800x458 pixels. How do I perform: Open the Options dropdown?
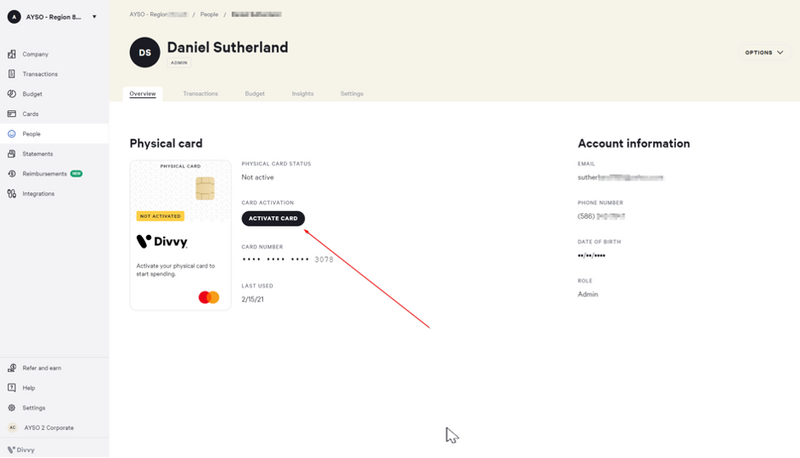[x=764, y=52]
